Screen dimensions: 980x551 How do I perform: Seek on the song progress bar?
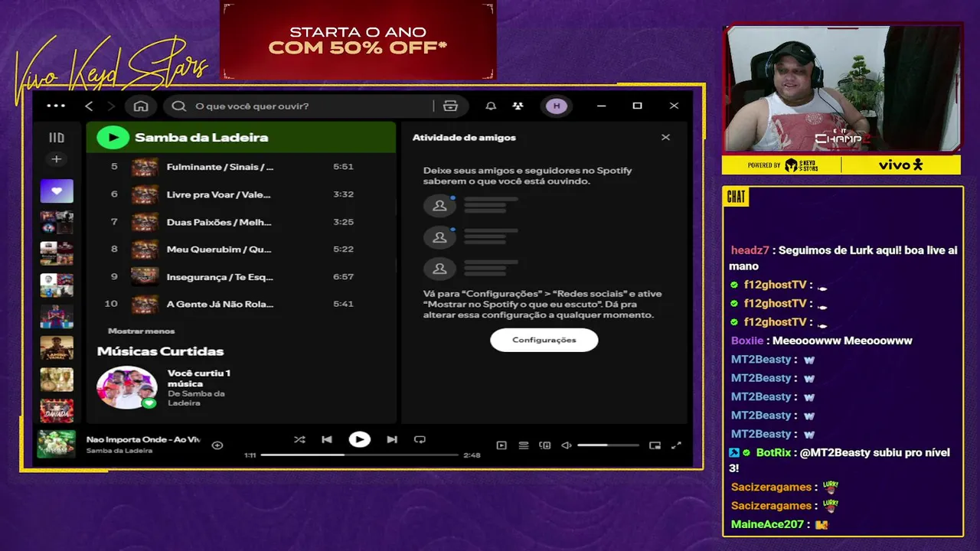pos(359,455)
